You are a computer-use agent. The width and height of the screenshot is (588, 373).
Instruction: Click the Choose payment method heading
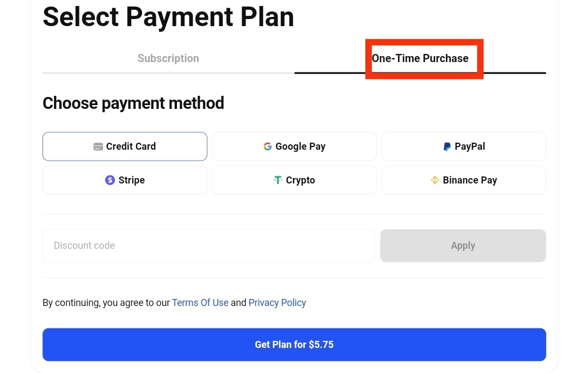click(133, 103)
